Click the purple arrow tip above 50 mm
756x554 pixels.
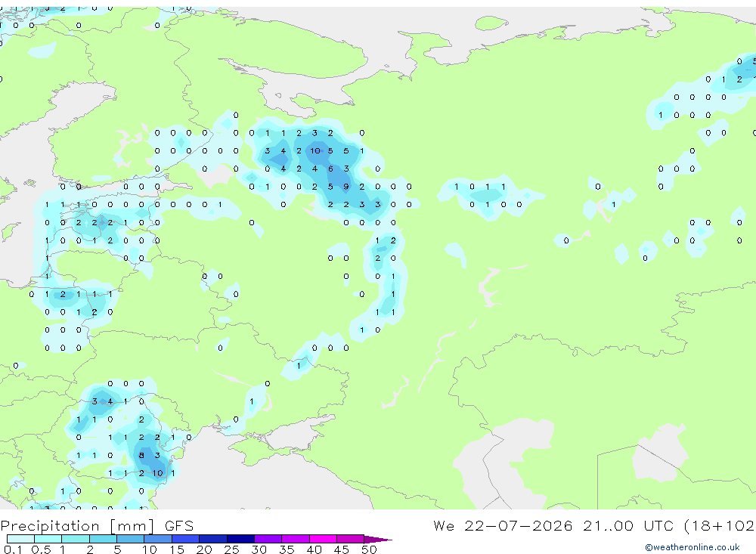click(x=379, y=540)
